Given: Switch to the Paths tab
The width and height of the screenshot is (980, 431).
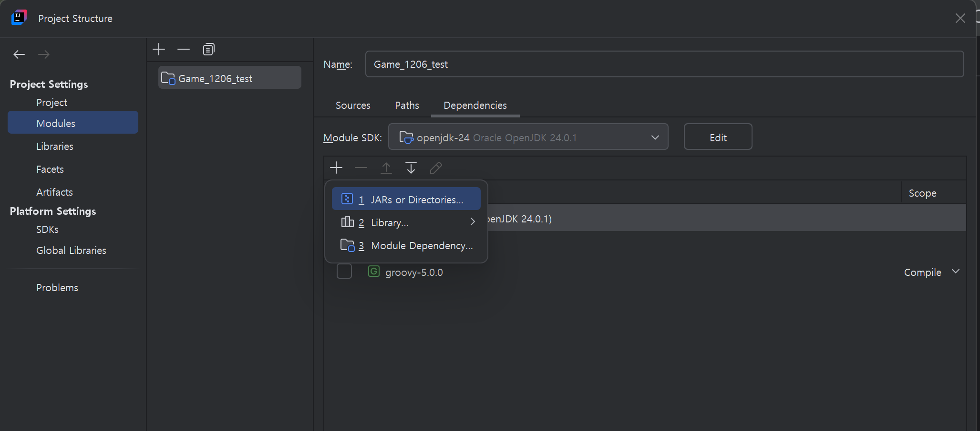Looking at the screenshot, I should pos(407,105).
